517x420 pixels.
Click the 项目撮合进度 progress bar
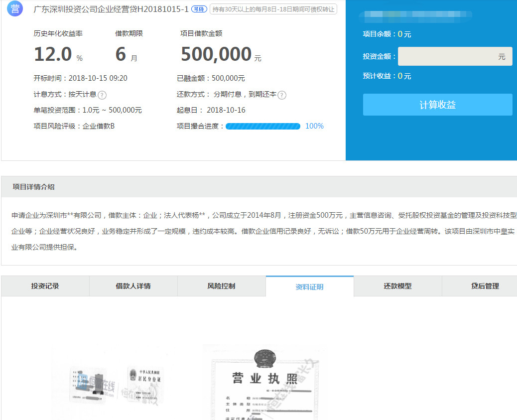tap(262, 126)
